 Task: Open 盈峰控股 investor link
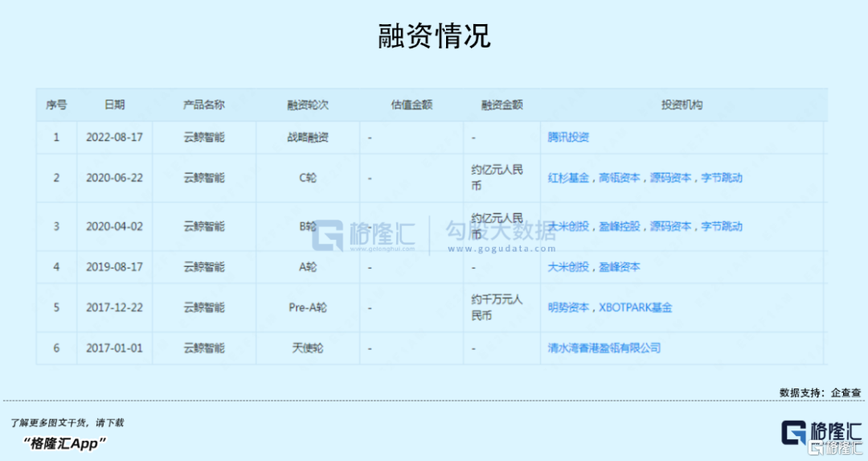pyautogui.click(x=619, y=227)
